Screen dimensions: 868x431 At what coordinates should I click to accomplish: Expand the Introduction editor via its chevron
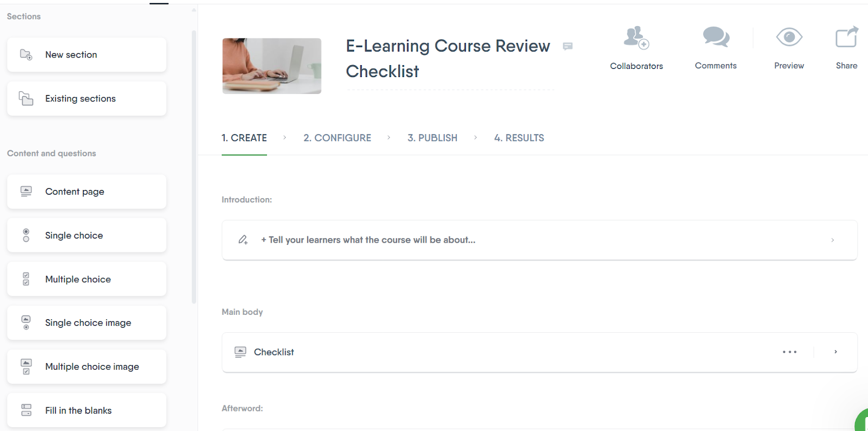[x=832, y=239]
